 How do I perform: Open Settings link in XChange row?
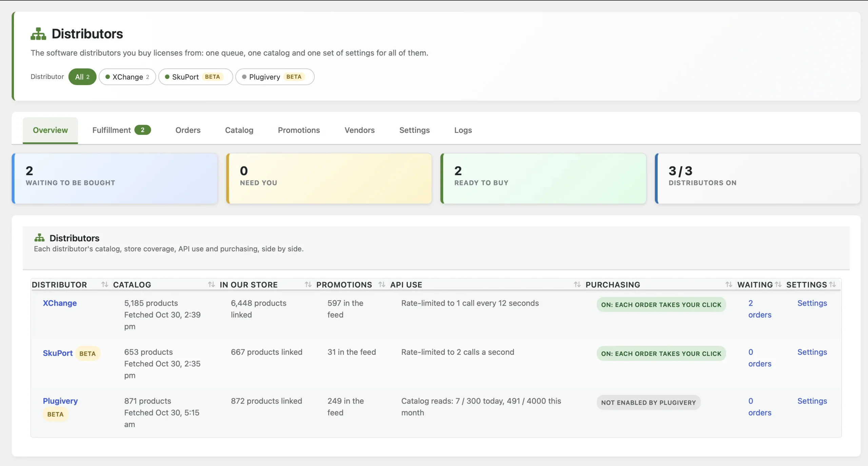(x=812, y=303)
